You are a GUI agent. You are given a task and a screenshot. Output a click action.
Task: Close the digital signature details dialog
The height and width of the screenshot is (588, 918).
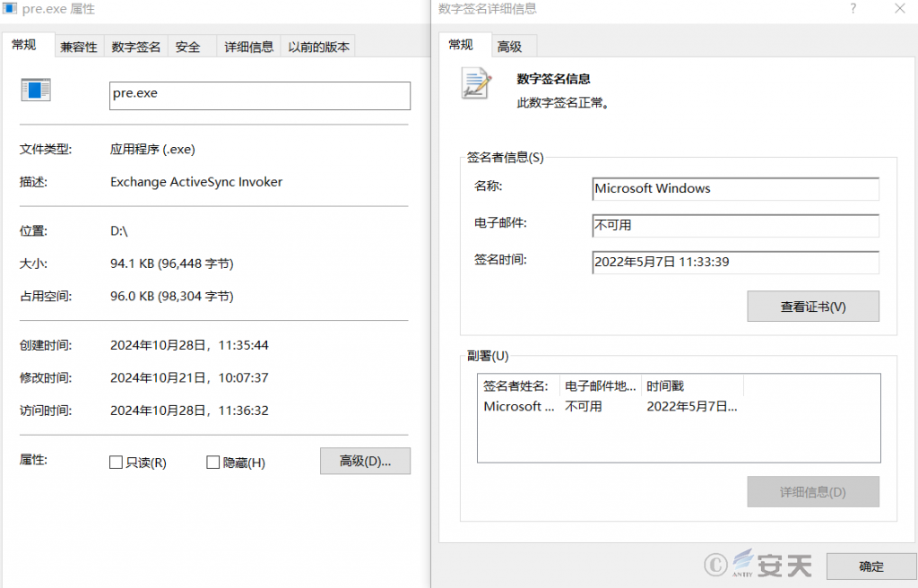click(x=900, y=8)
